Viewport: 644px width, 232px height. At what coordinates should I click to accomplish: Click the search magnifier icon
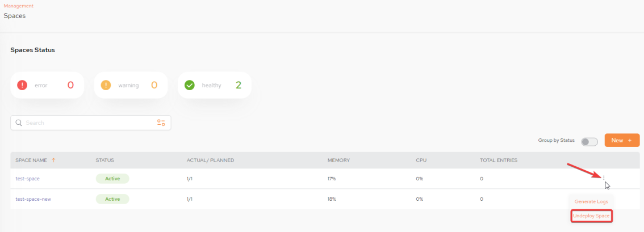point(19,123)
